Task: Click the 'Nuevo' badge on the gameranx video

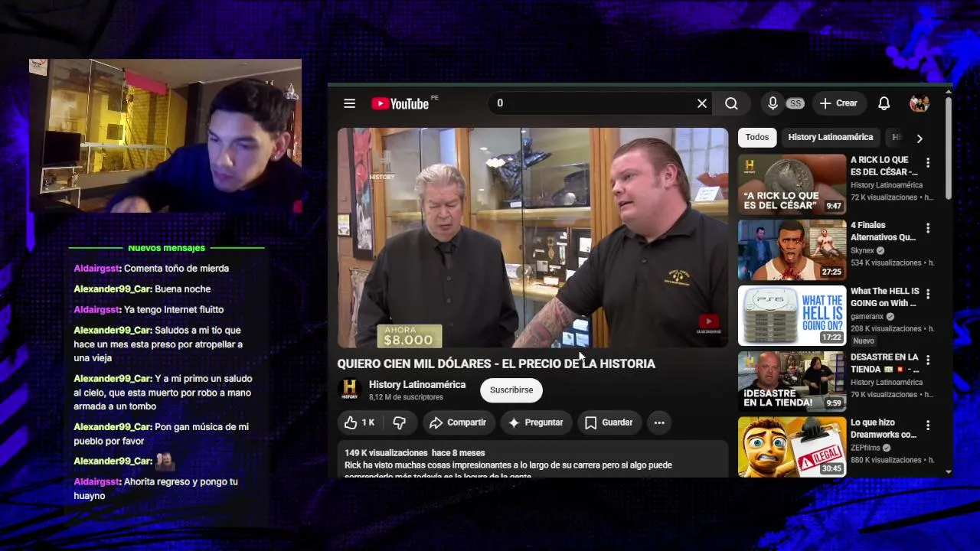Action: (x=863, y=341)
